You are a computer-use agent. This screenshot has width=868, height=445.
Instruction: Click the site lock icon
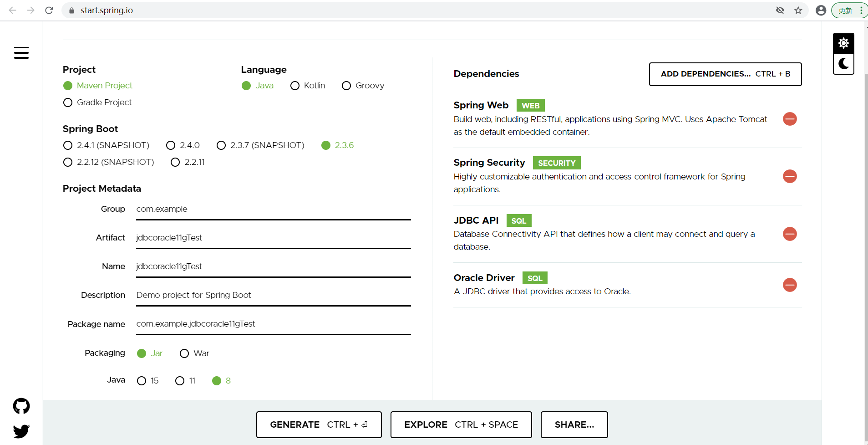71,10
